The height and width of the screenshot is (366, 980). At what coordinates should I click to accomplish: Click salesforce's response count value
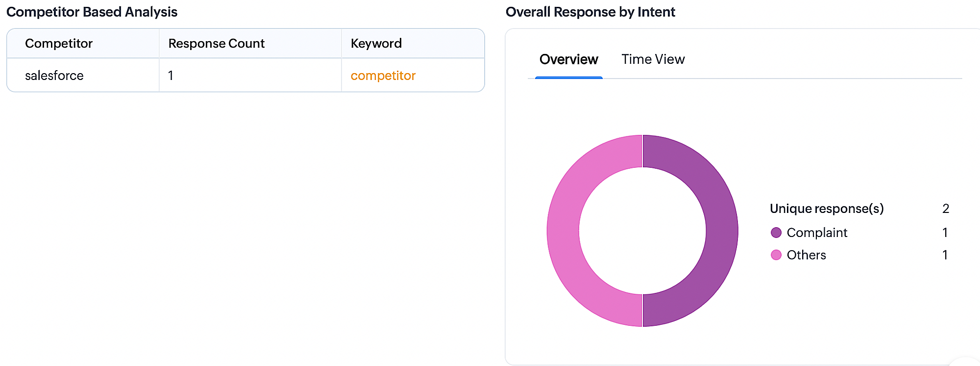click(x=171, y=76)
